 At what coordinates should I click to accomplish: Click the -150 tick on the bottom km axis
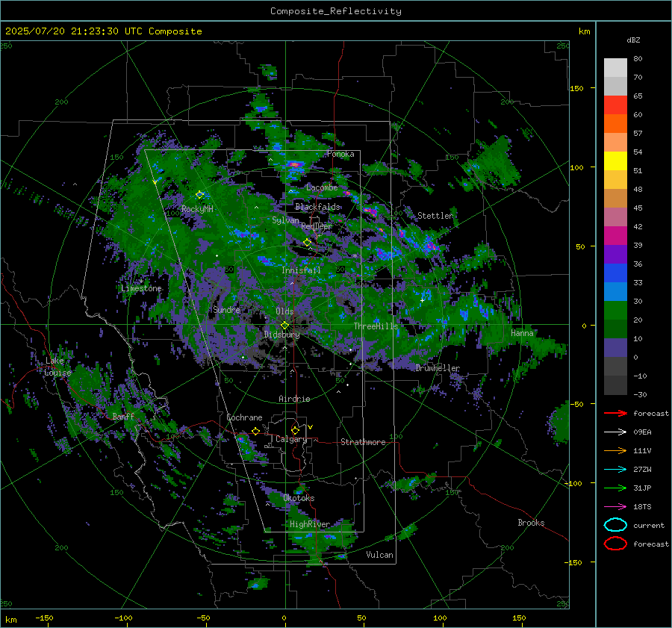44,618
